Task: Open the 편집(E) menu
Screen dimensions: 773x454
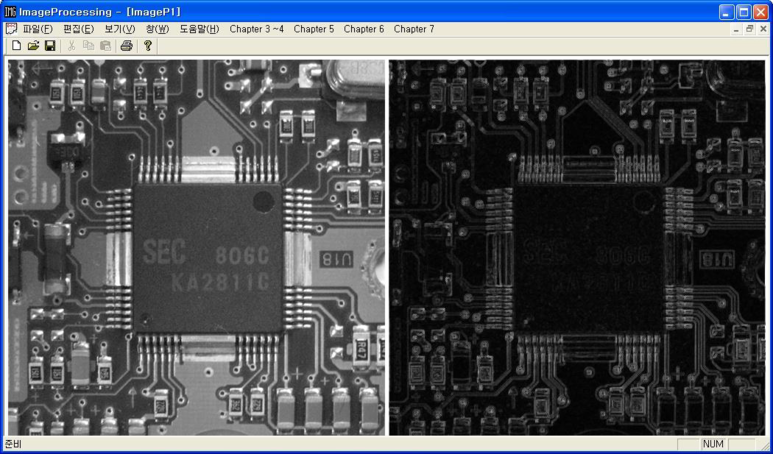Action: 78,29
